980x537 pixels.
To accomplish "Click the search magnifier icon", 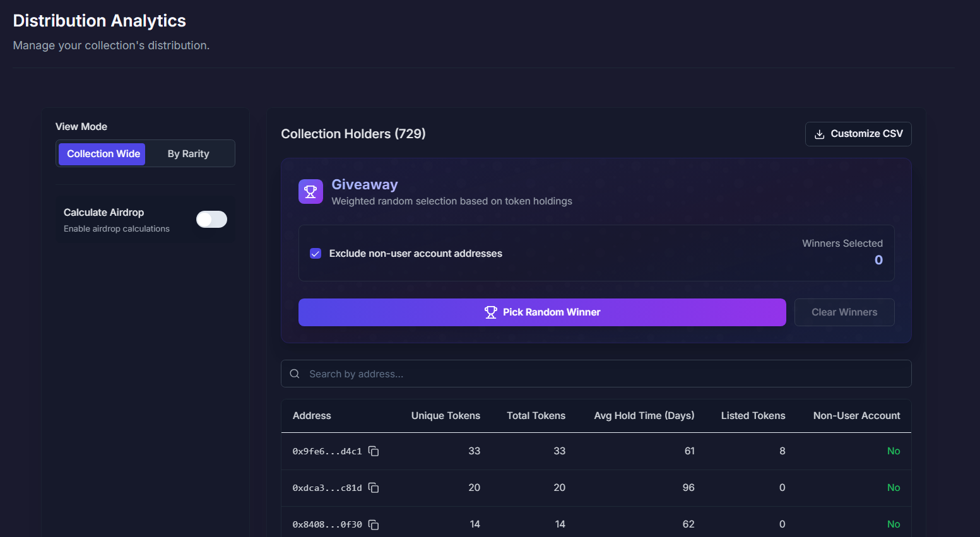I will coord(295,374).
